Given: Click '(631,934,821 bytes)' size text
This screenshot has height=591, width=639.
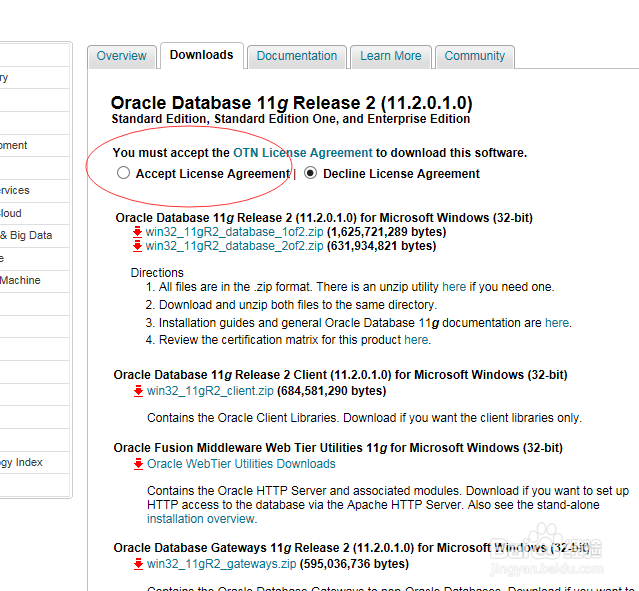Looking at the screenshot, I should (x=381, y=246).
